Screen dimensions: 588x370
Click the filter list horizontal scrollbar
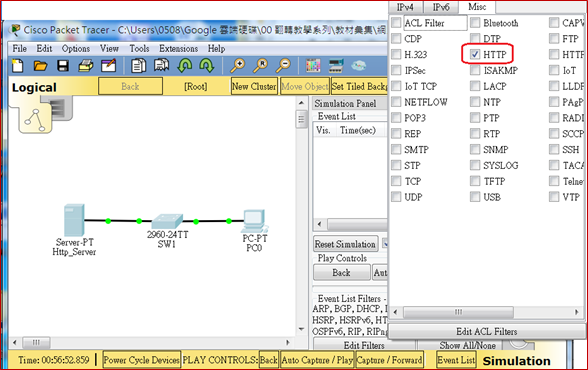pos(486,312)
